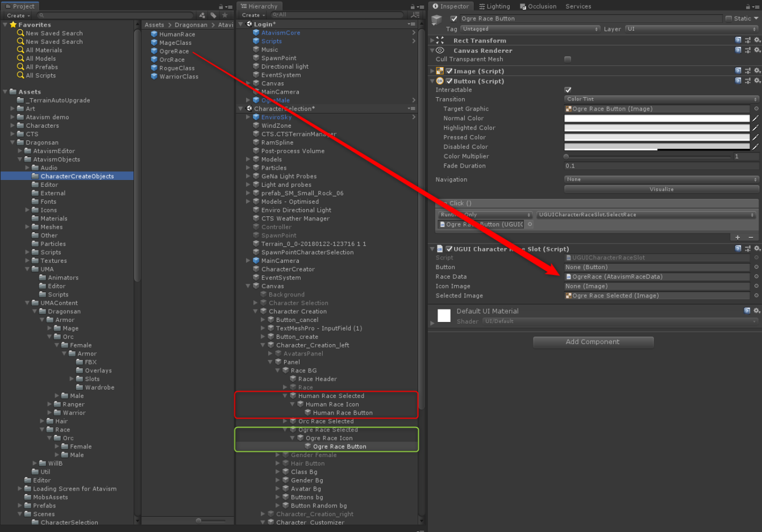Click the Visualize navigation button
The width and height of the screenshot is (762, 532).
point(661,190)
